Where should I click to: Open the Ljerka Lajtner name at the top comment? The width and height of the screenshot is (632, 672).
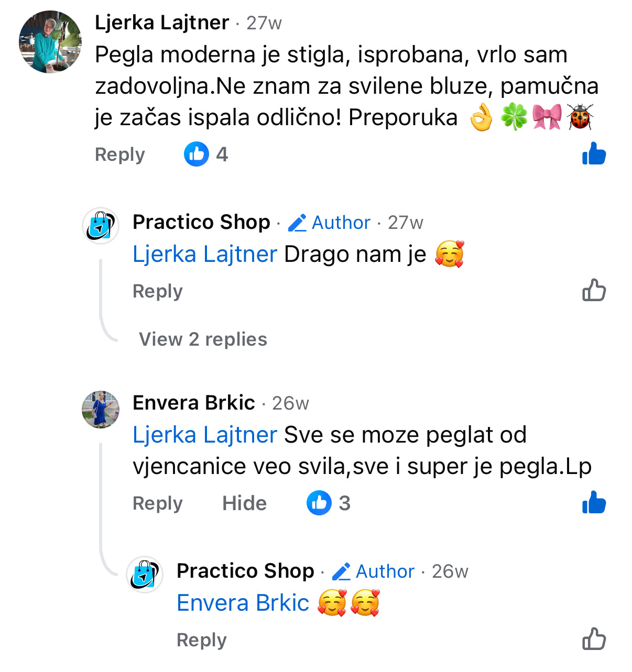(x=162, y=23)
